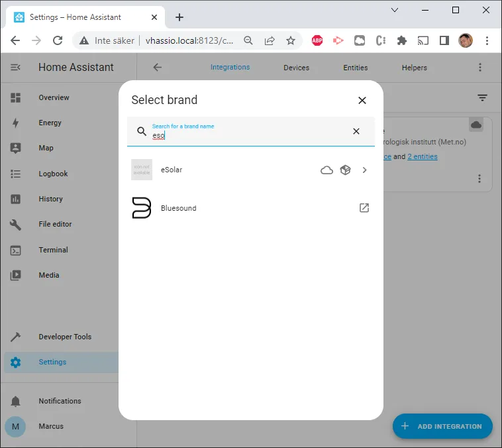The image size is (502, 448).
Task: Open Chrome three-dot menu
Action: pos(487,40)
